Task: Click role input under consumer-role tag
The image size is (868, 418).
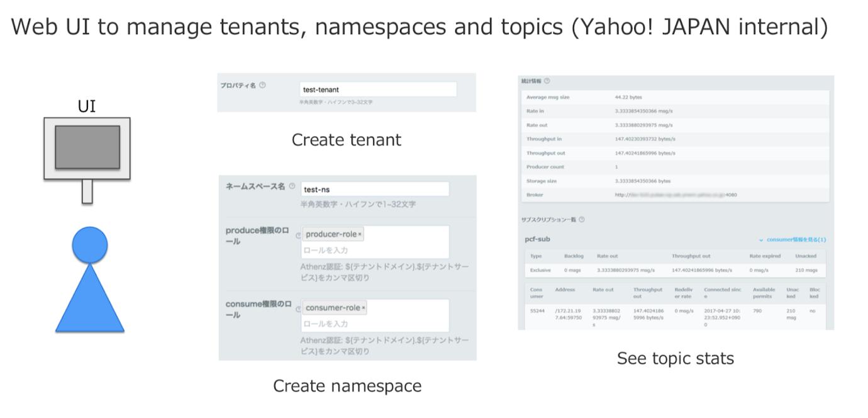Action: point(375,324)
